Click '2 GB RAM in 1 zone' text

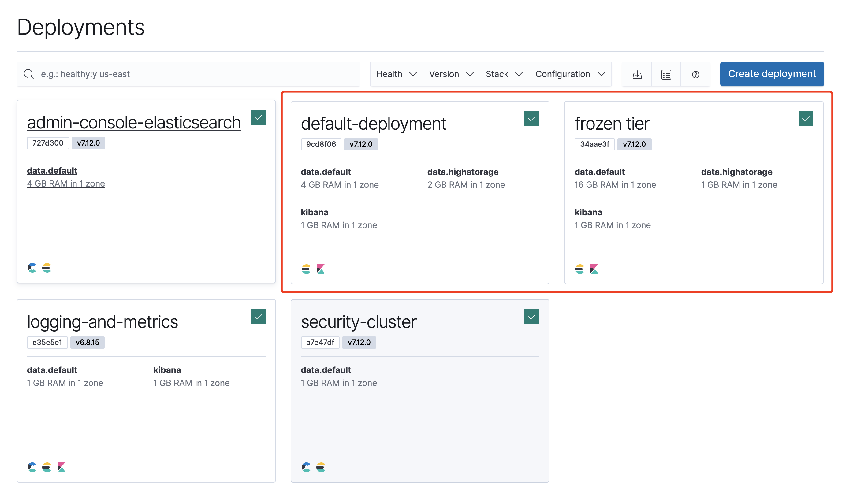coord(466,185)
